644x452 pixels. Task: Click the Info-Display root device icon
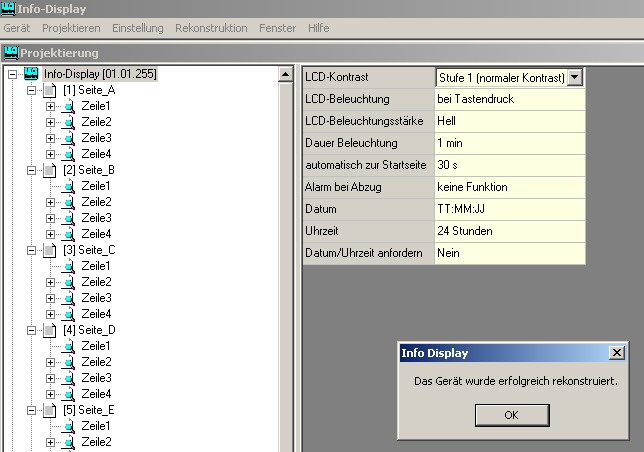30,74
